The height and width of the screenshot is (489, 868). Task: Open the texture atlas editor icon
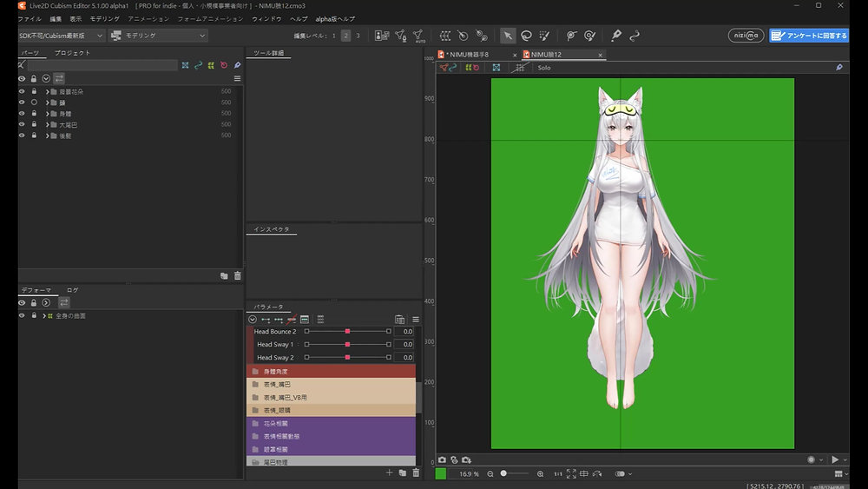coord(382,36)
